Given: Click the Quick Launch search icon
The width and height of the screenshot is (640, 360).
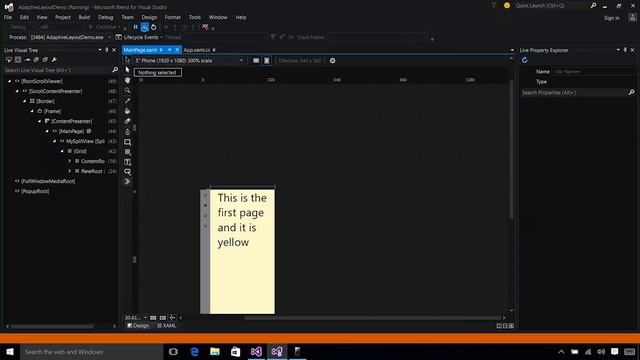Looking at the screenshot, I should [x=593, y=6].
